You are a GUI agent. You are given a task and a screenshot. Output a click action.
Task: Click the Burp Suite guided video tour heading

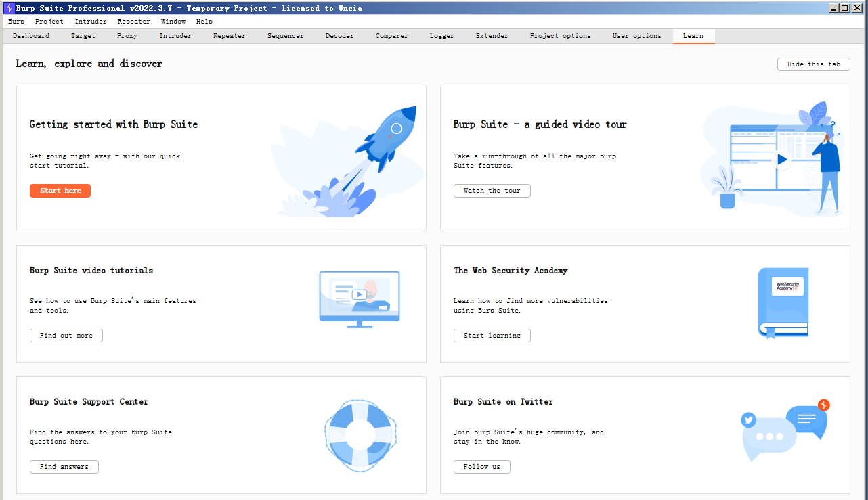point(540,124)
